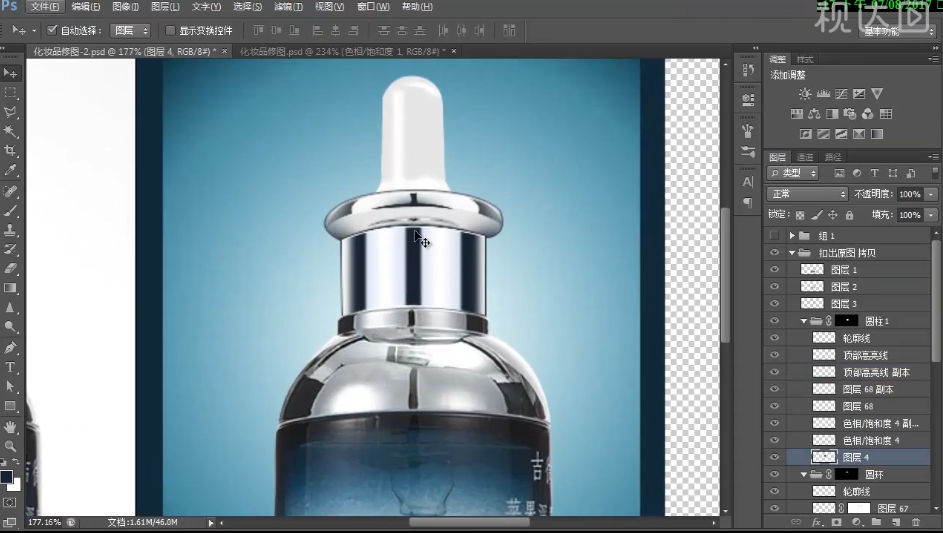Hide the 图层 1 layer
This screenshot has height=533, width=943.
775,270
